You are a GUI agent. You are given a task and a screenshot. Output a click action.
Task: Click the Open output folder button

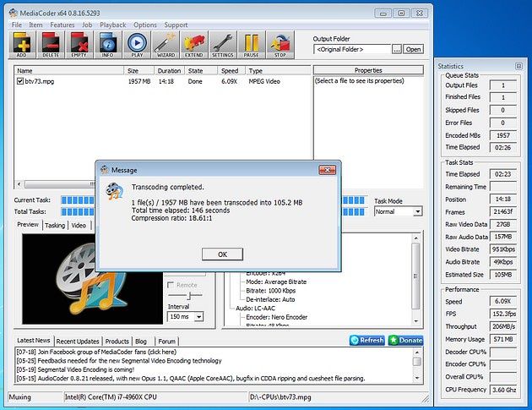pos(413,49)
